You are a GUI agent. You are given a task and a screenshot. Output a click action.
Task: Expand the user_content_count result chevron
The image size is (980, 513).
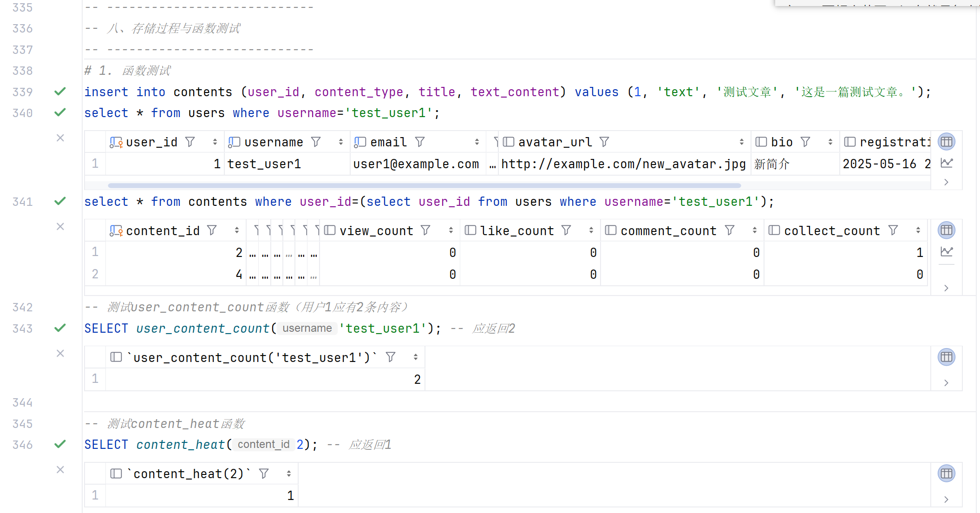[x=946, y=383]
